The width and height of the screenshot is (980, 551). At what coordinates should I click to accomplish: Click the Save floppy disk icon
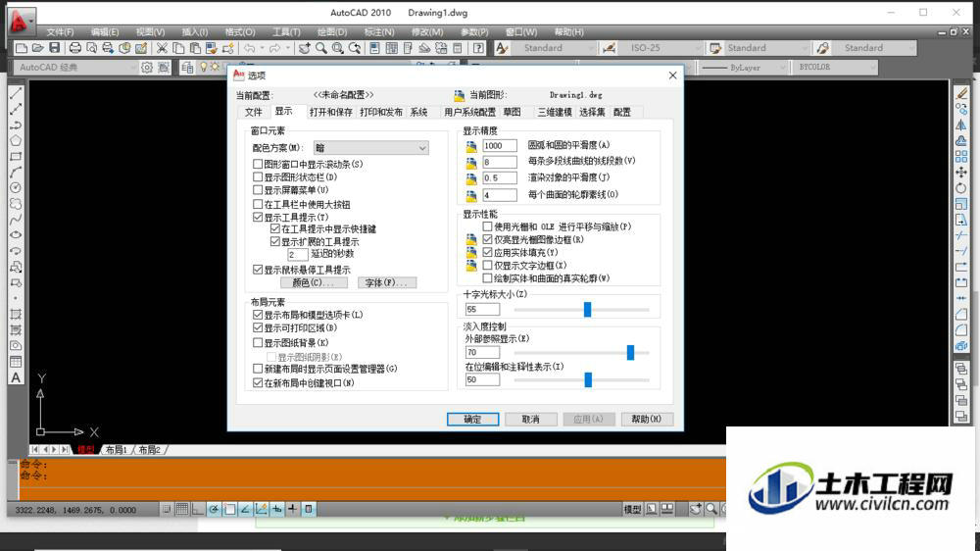coord(54,48)
